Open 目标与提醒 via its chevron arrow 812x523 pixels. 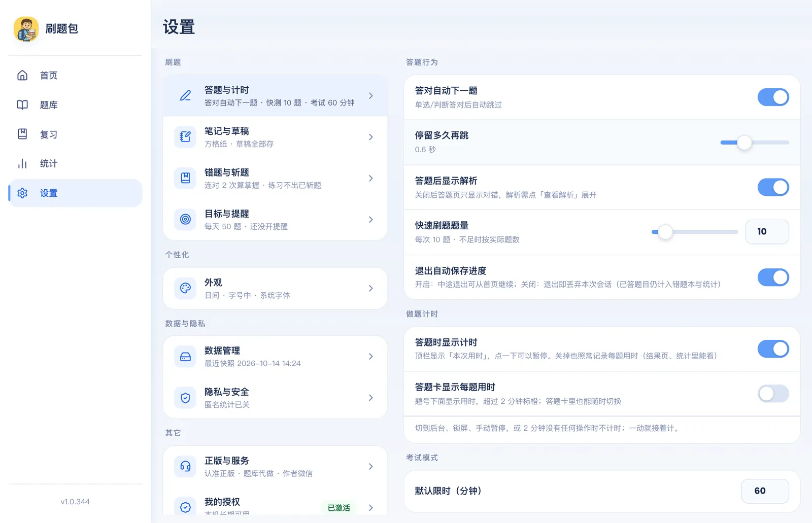coord(371,220)
